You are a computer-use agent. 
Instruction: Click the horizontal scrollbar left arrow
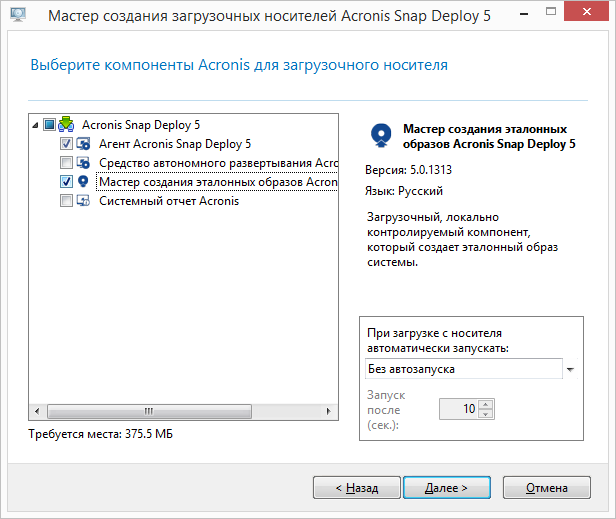(37, 411)
